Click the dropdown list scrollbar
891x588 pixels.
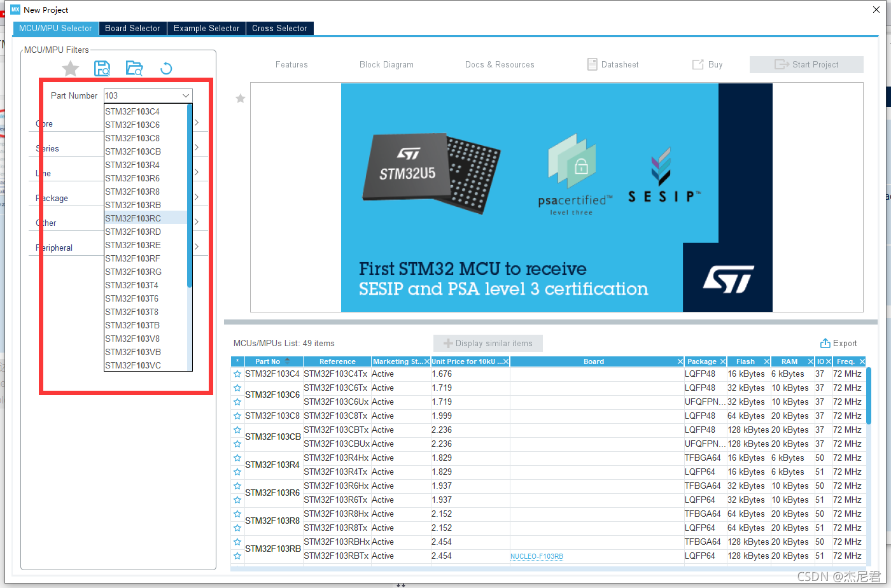190,196
